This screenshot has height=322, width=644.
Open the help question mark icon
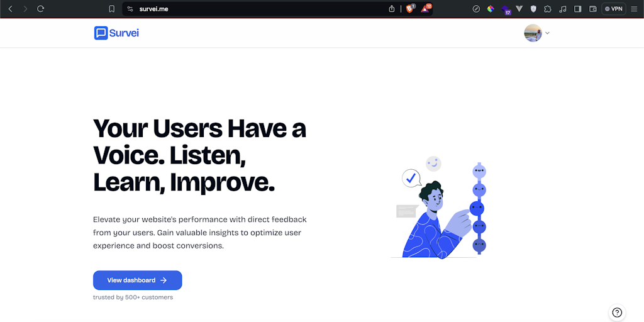[617, 312]
